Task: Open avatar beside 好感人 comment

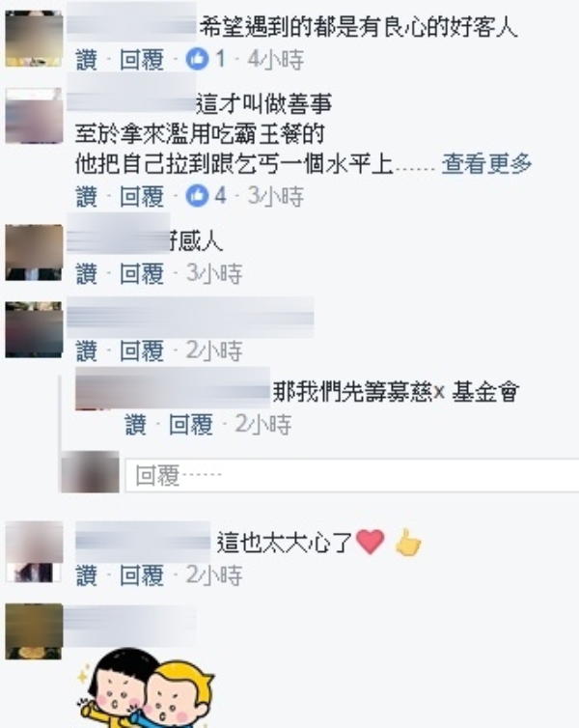Action: pos(34,253)
